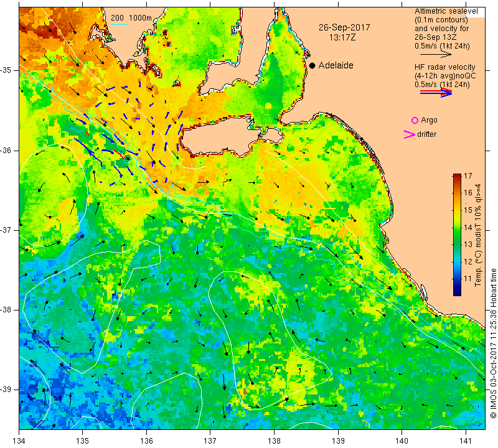Click the 135 longitude axis label

pos(83,441)
